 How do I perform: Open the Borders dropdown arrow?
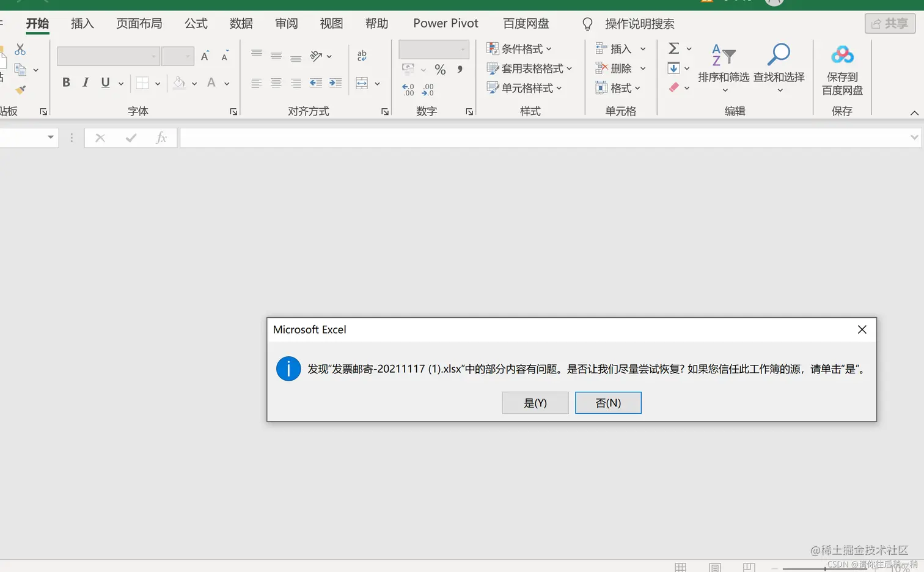[158, 84]
